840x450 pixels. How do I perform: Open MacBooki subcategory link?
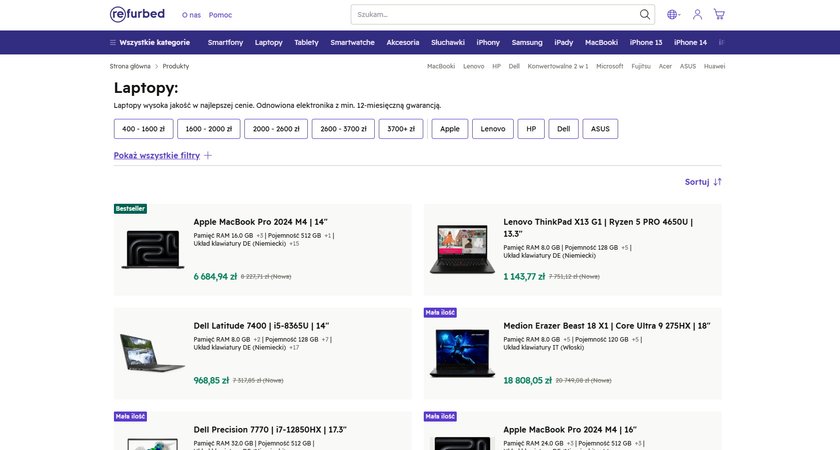click(x=441, y=66)
